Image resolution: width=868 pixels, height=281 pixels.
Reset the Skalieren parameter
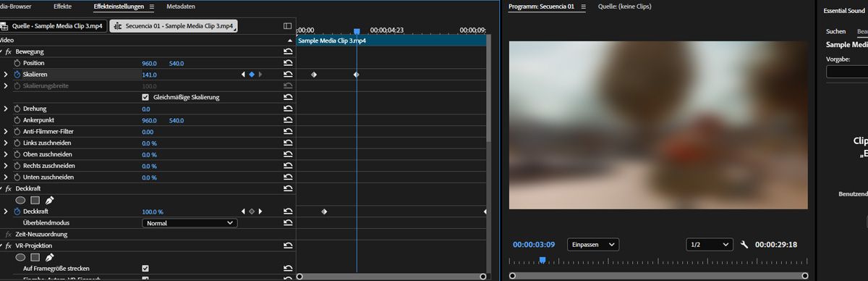pos(288,75)
